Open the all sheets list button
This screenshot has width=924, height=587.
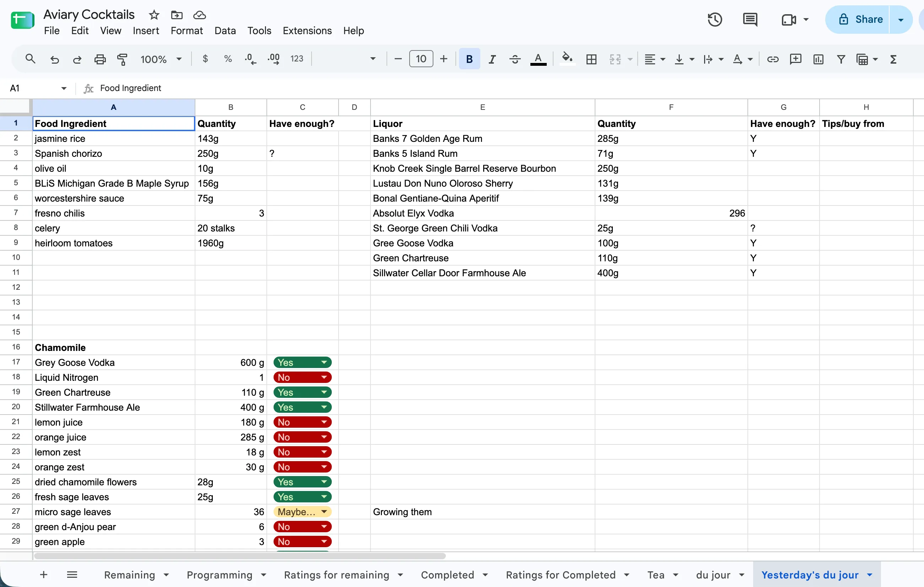pos(72,575)
